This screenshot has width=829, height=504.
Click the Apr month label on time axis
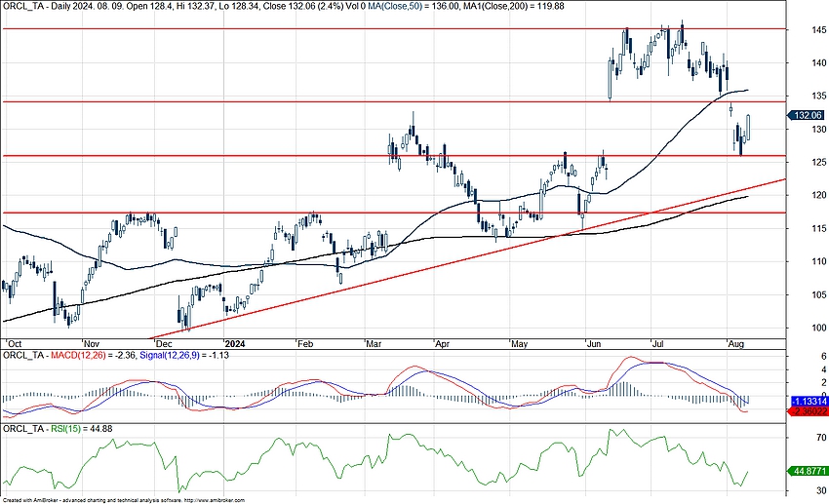coord(442,344)
